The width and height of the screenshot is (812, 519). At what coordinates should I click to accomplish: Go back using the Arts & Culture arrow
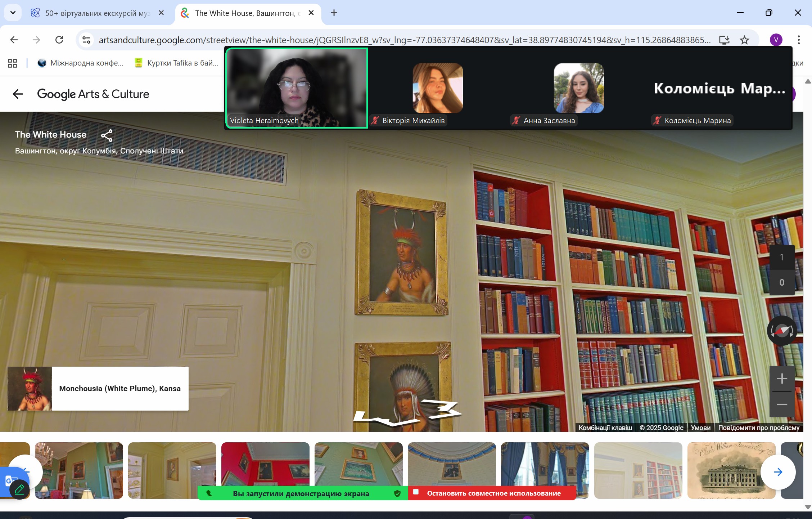(18, 94)
